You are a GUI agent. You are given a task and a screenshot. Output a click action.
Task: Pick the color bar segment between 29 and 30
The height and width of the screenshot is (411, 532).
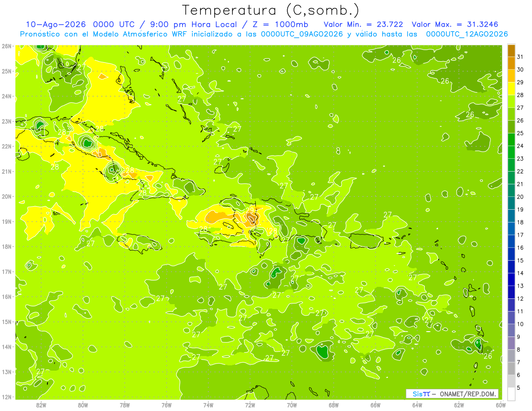point(511,76)
